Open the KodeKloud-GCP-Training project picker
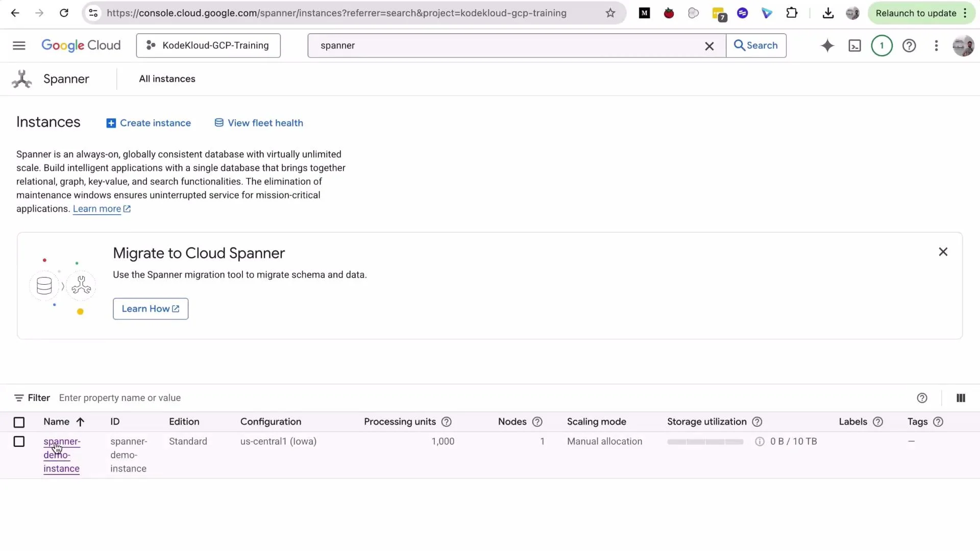980x551 pixels. (208, 45)
